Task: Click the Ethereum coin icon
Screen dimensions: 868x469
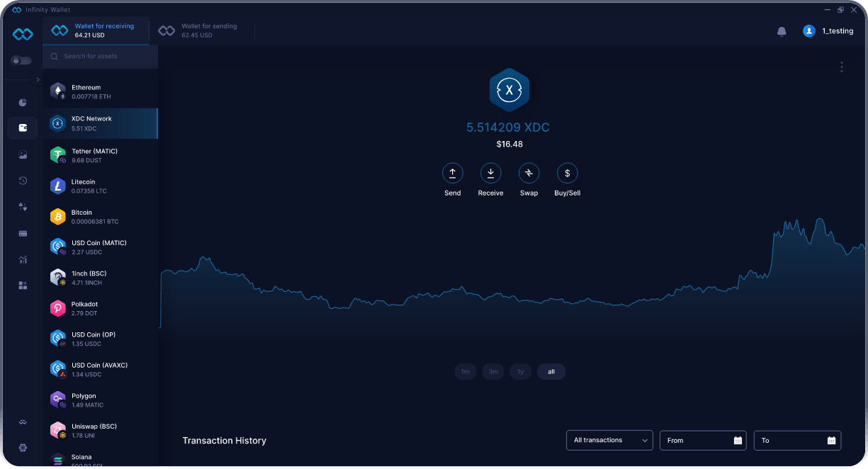Action: coord(58,91)
